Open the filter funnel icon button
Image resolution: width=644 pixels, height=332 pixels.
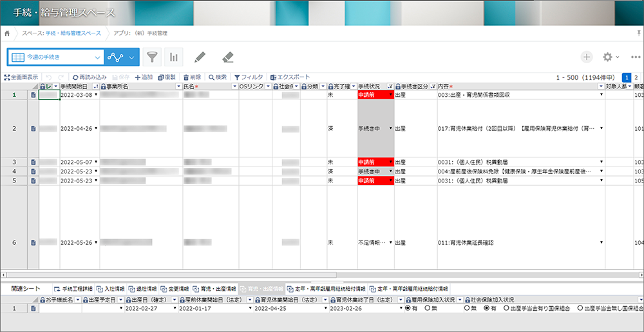pyautogui.click(x=152, y=57)
